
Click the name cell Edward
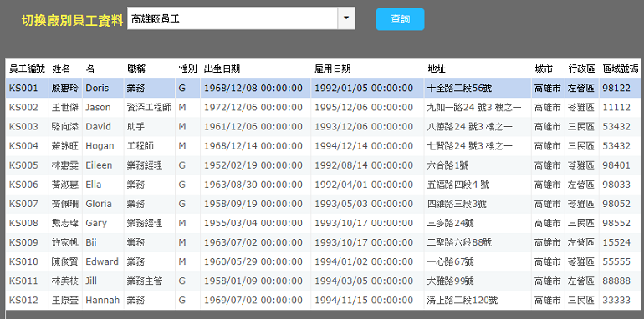102,261
